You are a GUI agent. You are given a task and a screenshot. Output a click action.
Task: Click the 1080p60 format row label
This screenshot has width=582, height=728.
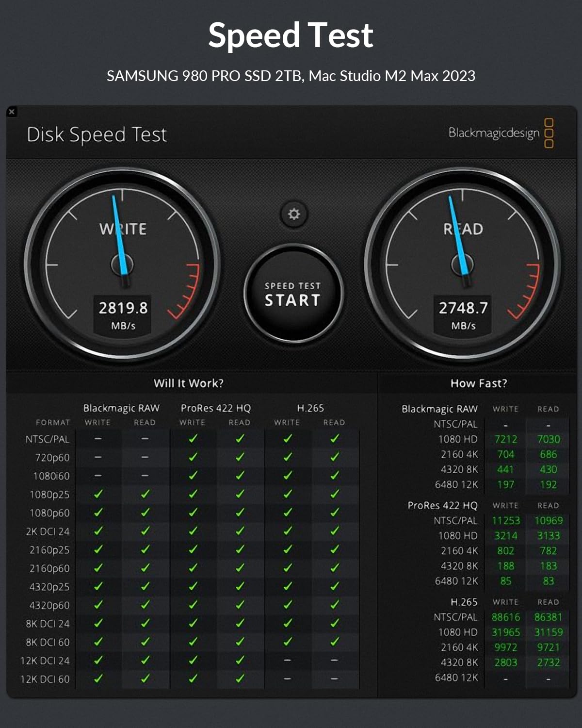pyautogui.click(x=49, y=513)
